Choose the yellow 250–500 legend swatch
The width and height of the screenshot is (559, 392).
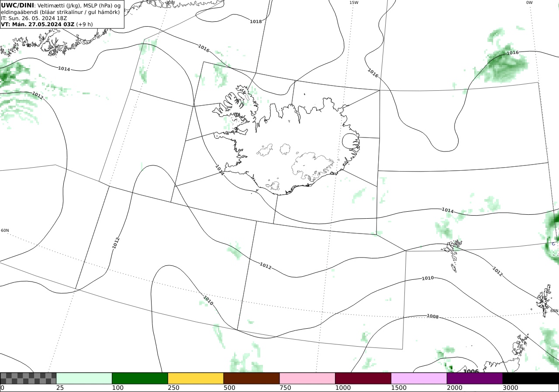point(196,378)
